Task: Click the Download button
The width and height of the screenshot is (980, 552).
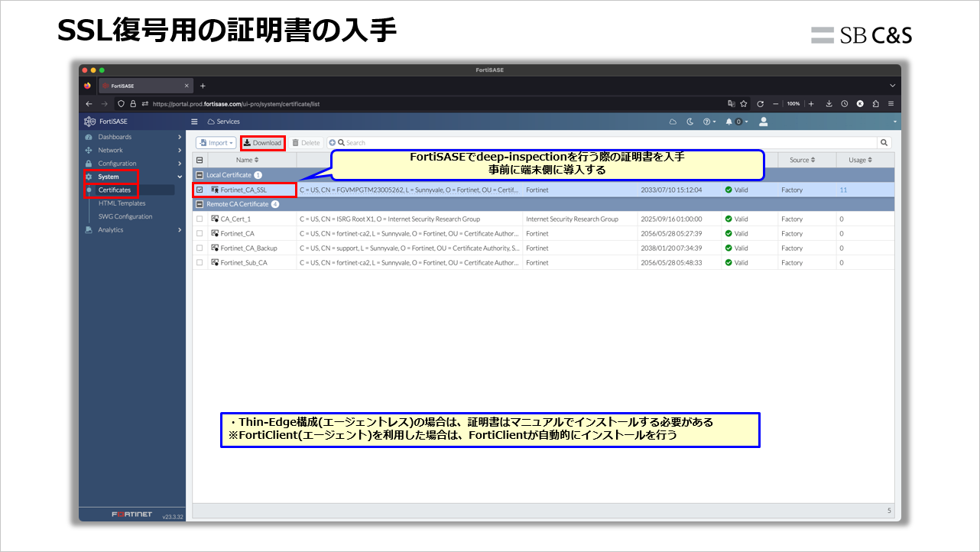Action: pyautogui.click(x=262, y=142)
